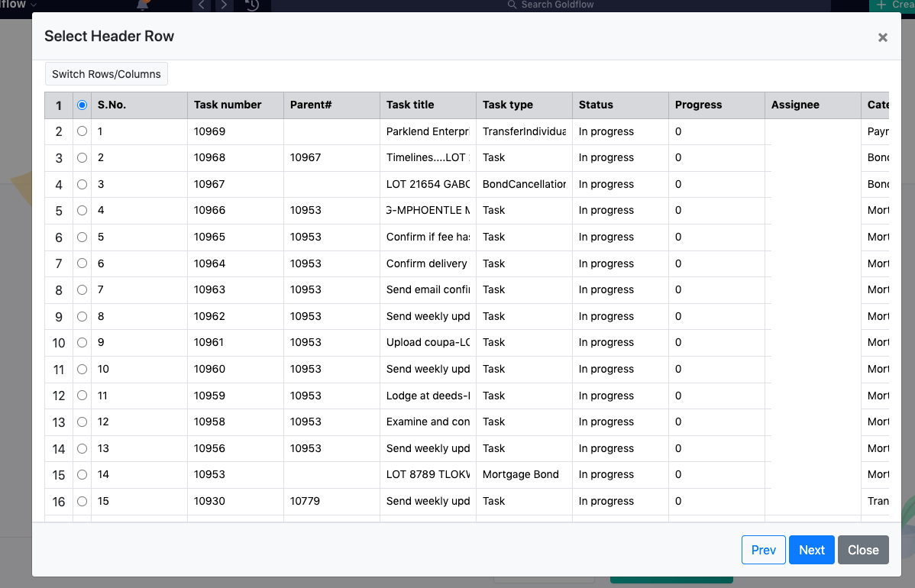This screenshot has width=915, height=588.
Task: Close the dialog using the Close button
Action: [863, 550]
